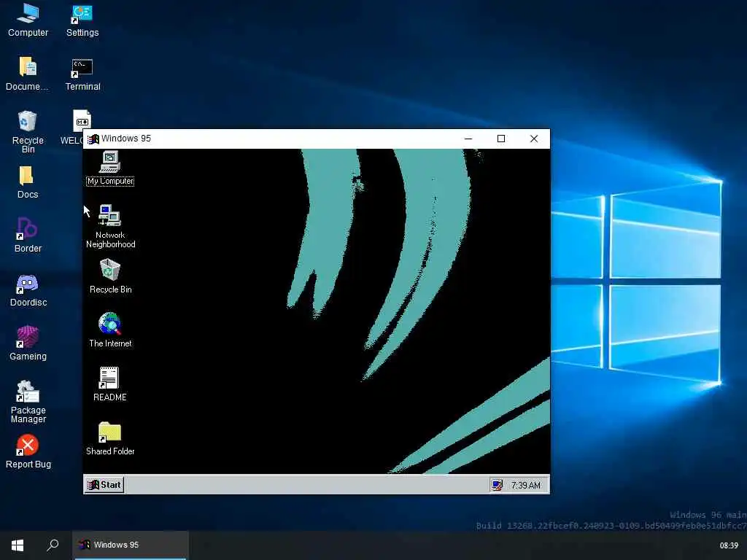This screenshot has height=560, width=747.
Task: Click the Windows 95 Start button
Action: [x=104, y=485]
